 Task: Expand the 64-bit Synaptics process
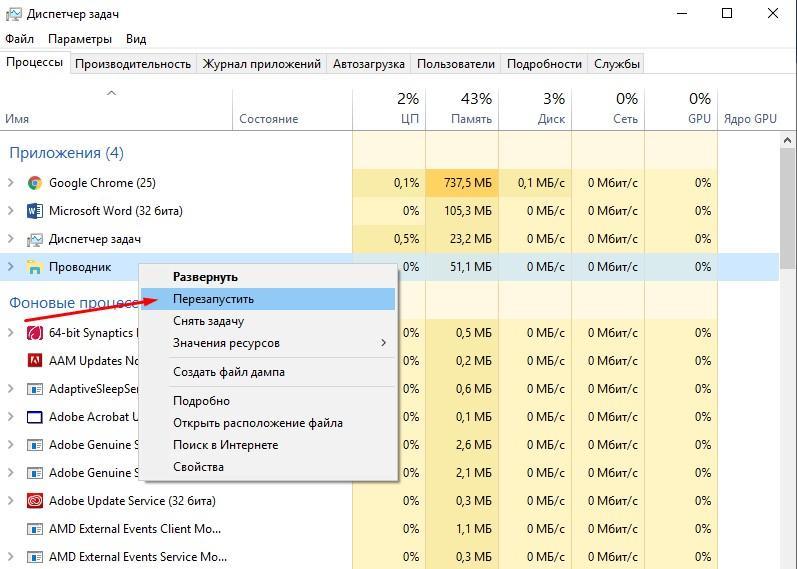[x=11, y=333]
